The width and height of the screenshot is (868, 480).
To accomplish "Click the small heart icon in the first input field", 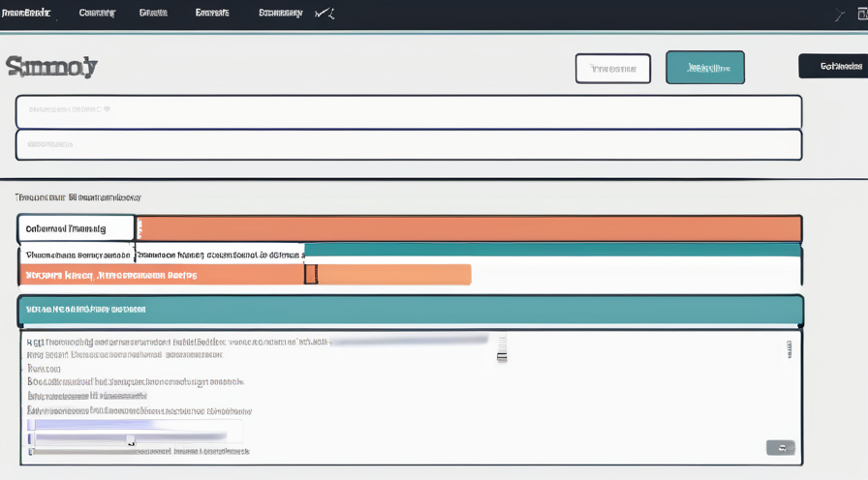I will click(107, 110).
